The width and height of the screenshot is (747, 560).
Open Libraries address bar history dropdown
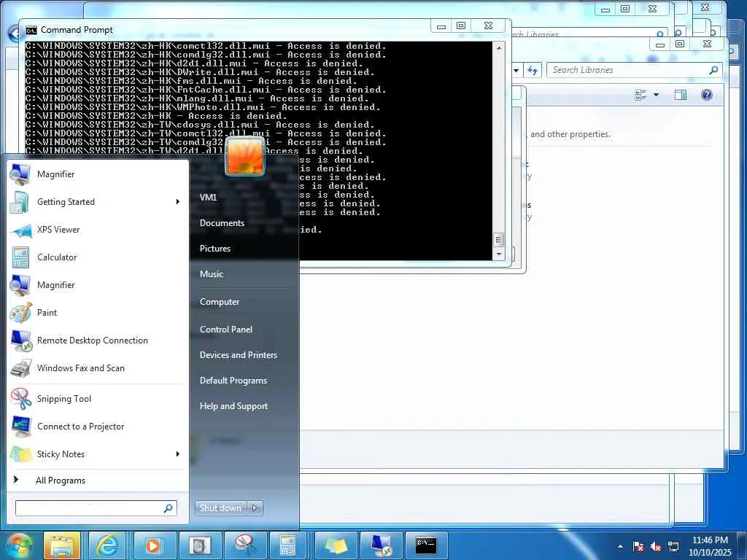click(516, 71)
